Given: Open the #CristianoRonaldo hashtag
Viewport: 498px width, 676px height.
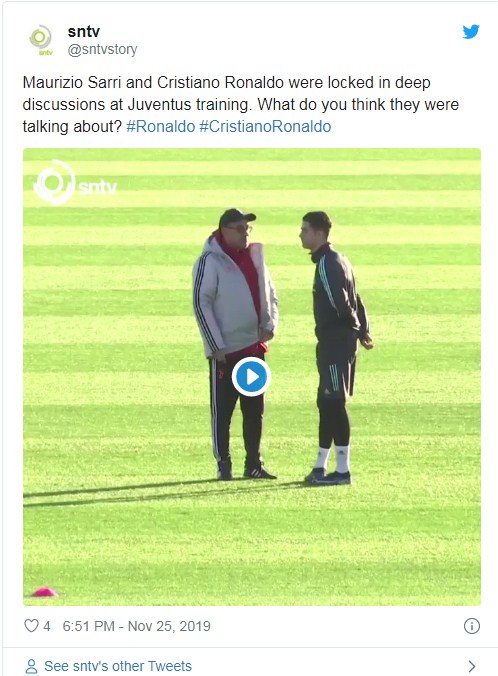Looking at the screenshot, I should pos(265,127).
